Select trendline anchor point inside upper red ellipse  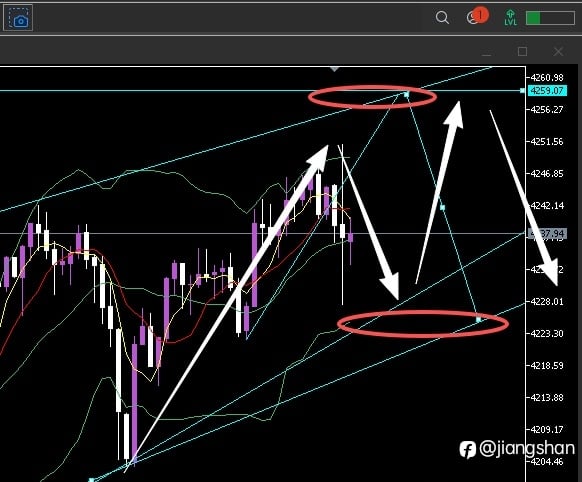[406, 95]
